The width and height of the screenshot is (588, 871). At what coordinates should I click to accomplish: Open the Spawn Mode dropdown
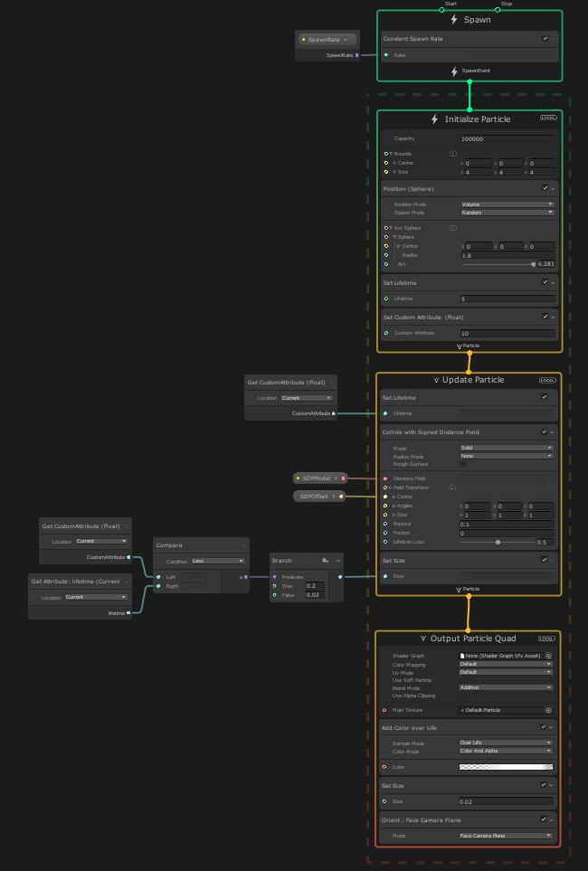(x=507, y=213)
